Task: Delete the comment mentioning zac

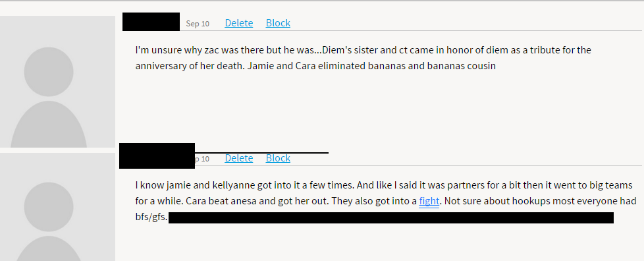Action: pyautogui.click(x=238, y=23)
